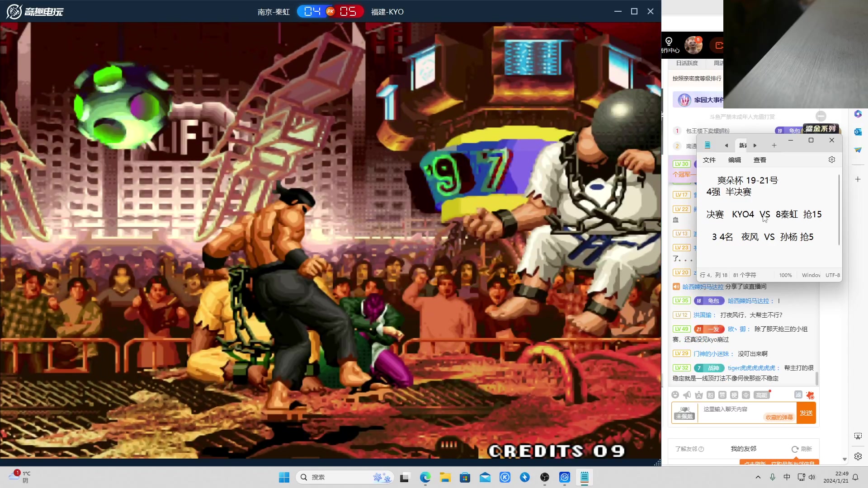Open File Explorer from taskbar
868x488 pixels.
pos(445,477)
